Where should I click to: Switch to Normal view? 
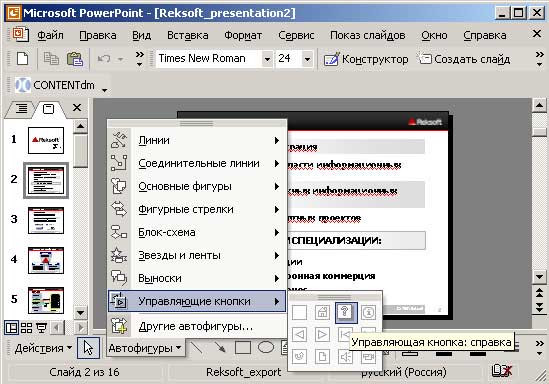click(11, 328)
